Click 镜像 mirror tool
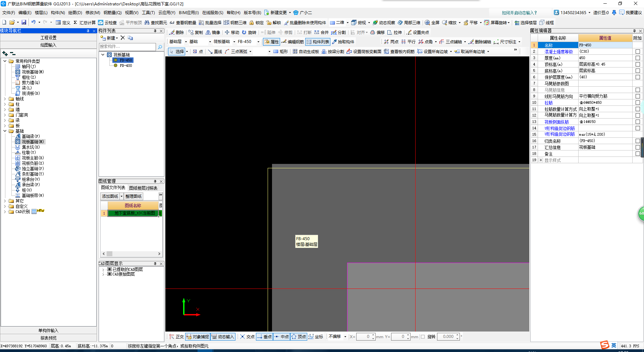 (213, 32)
